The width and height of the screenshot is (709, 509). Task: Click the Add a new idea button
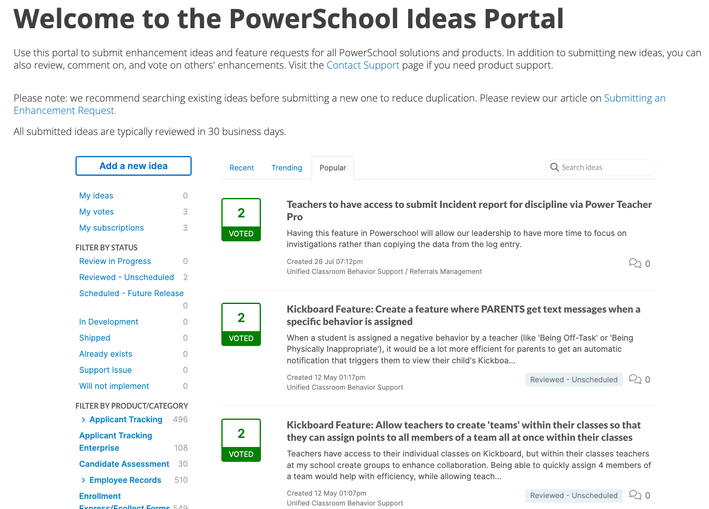[x=133, y=166]
